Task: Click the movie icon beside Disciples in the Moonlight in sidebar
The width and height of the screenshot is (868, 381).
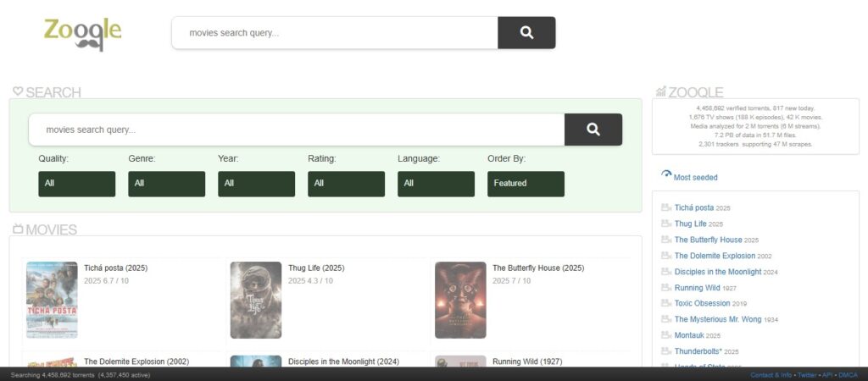Action: (666, 272)
